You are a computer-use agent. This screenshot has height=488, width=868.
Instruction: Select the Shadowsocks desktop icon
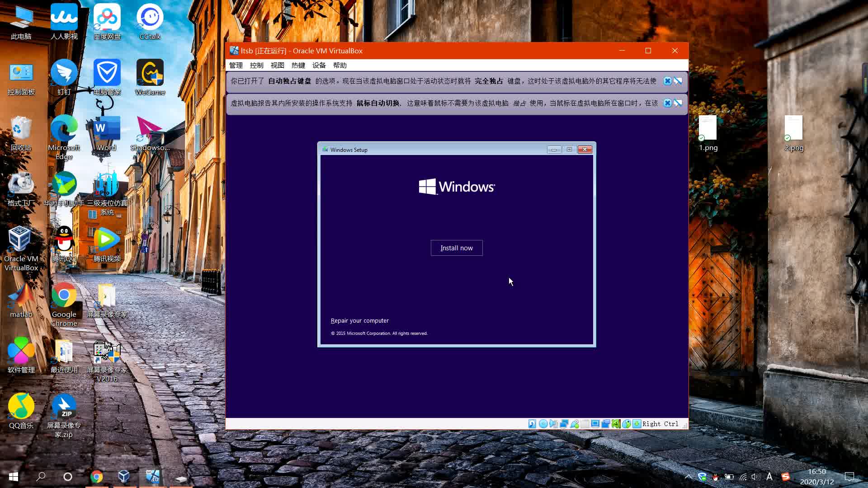(150, 133)
